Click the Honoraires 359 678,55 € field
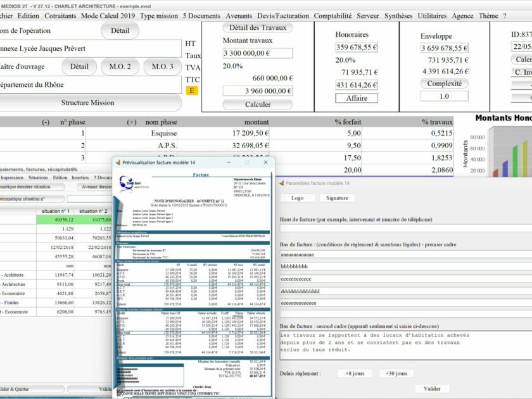The image size is (532, 399). point(357,47)
